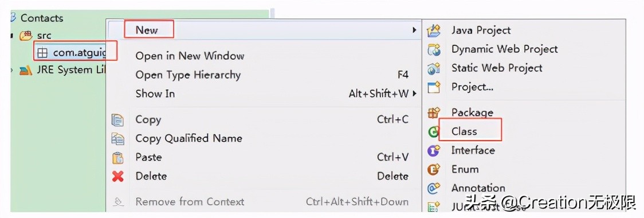Image resolution: width=644 pixels, height=218 pixels.
Task: Click the Package icon in submenu
Action: pyautogui.click(x=434, y=112)
